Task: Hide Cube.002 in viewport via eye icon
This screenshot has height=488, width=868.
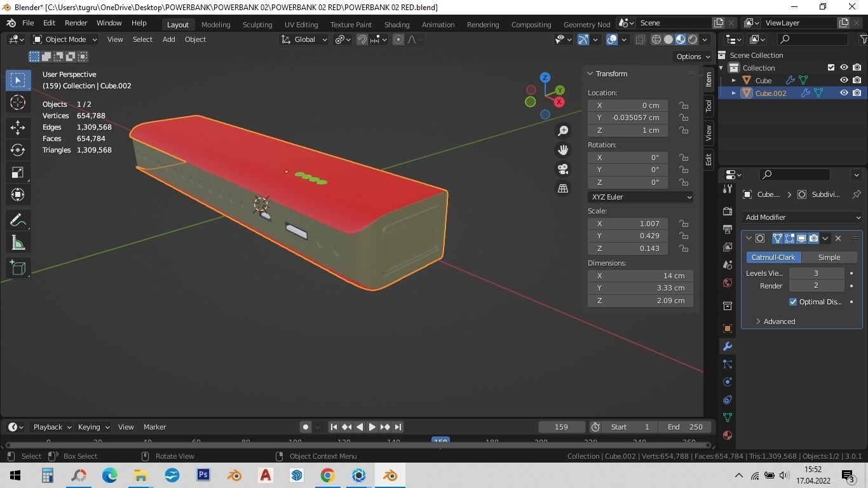Action: (844, 93)
